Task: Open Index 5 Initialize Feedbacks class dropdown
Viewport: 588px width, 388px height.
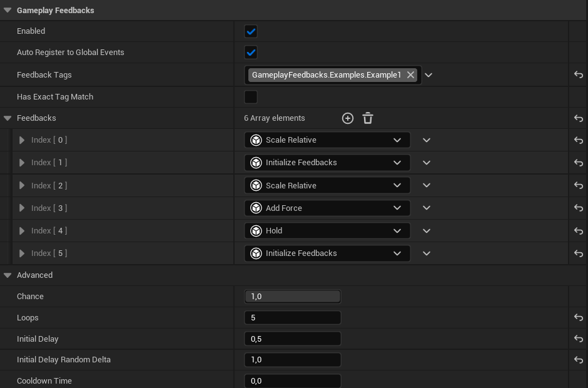Action: 327,253
